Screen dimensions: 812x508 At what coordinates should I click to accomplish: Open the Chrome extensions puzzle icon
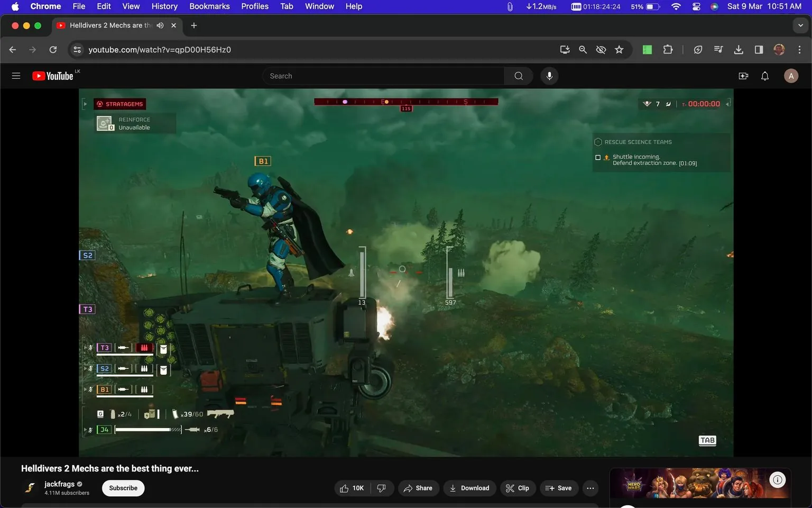click(668, 49)
